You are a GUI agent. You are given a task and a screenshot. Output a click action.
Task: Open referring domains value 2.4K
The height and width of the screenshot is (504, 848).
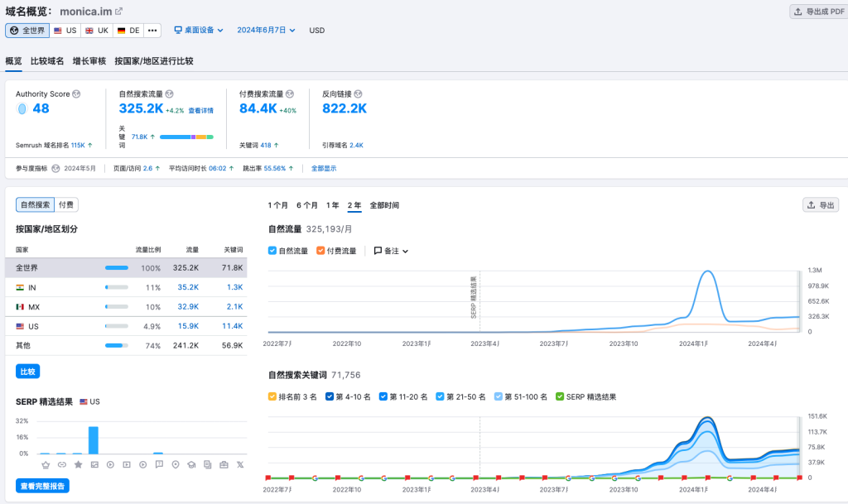click(356, 146)
